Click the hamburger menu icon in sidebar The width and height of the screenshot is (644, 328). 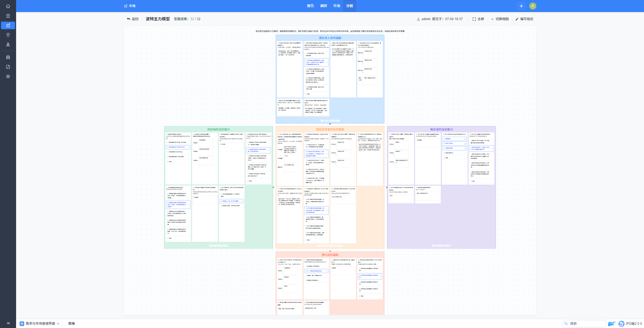[8, 16]
